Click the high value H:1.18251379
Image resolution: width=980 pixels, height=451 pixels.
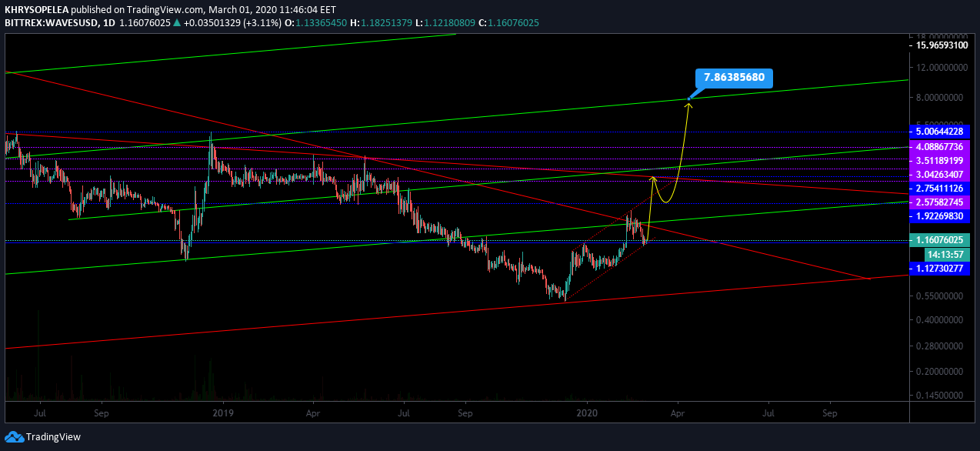[382, 23]
